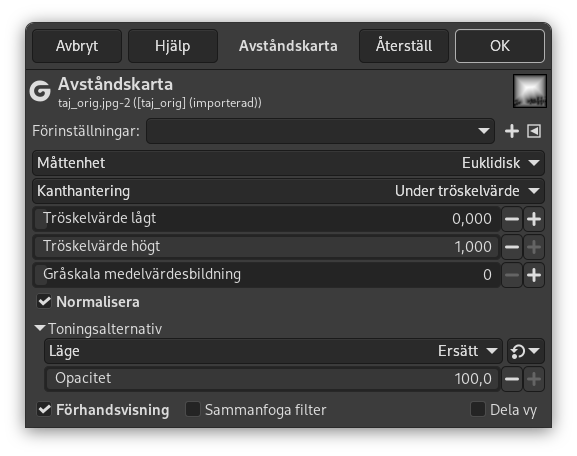Decrease Tröskelvärde högt with minus
Viewport: 577px width, 456px height.
(512, 247)
